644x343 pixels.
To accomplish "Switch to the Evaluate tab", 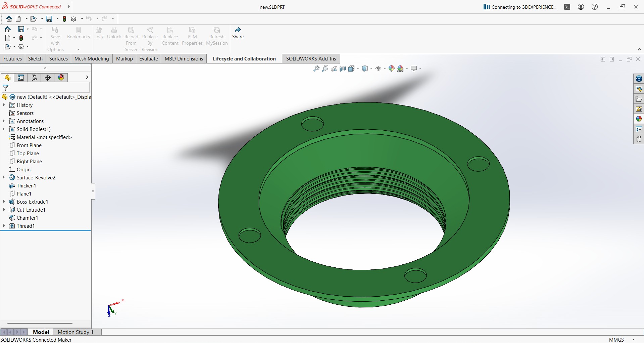I will pyautogui.click(x=149, y=59).
